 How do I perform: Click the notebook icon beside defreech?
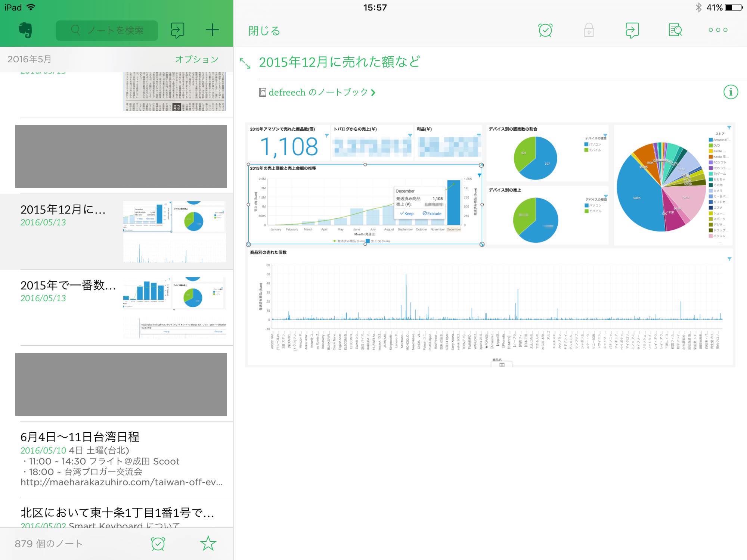263,92
